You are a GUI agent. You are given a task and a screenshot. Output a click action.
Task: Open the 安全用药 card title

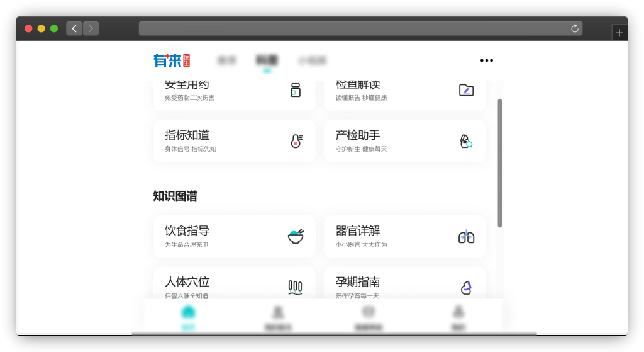(187, 84)
